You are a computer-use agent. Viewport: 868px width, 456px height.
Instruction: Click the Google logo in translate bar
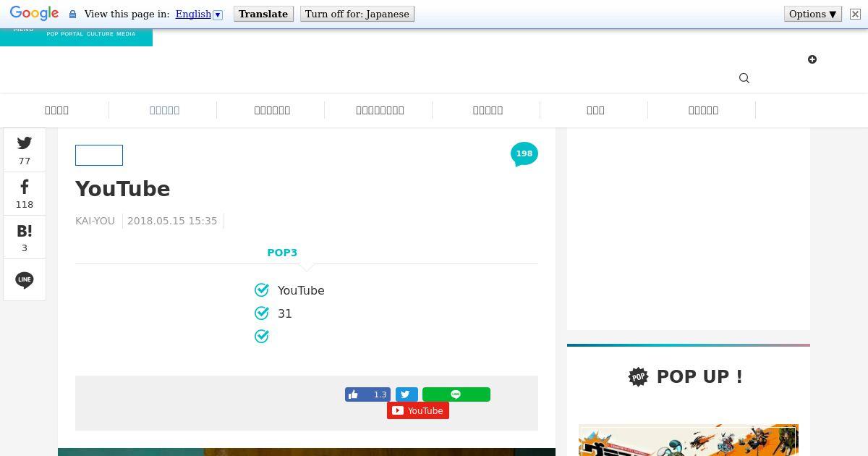tap(34, 14)
